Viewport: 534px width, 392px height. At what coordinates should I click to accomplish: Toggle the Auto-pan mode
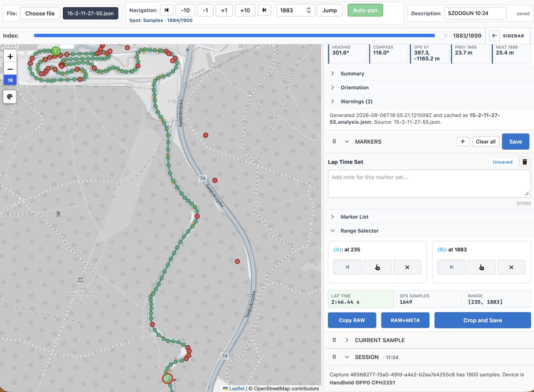point(365,10)
